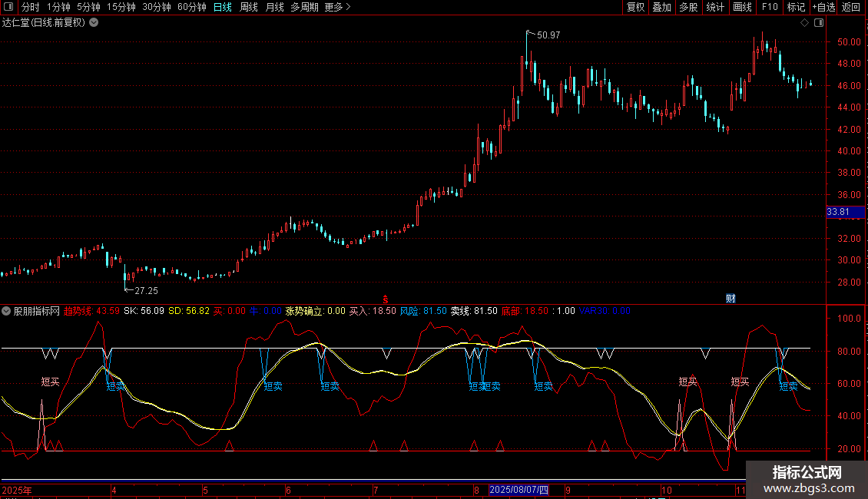868x499 pixels.
Task: Click the VAR30: 0.00 indicator value
Action: [605, 311]
